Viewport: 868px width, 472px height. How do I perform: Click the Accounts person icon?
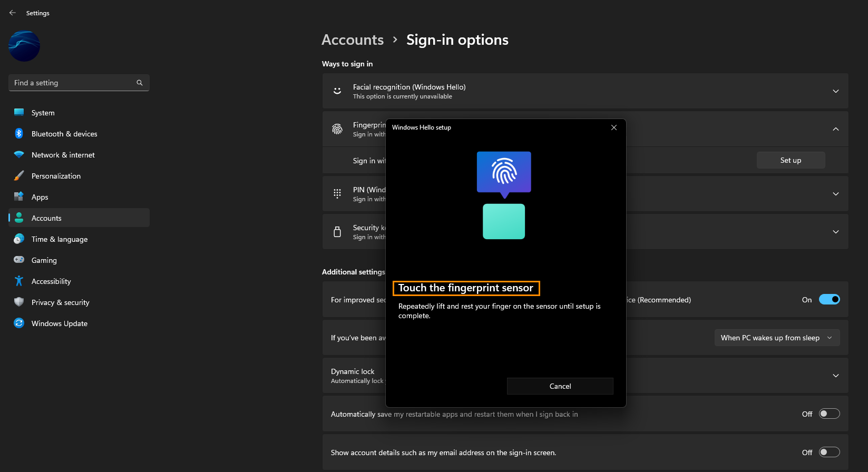19,218
